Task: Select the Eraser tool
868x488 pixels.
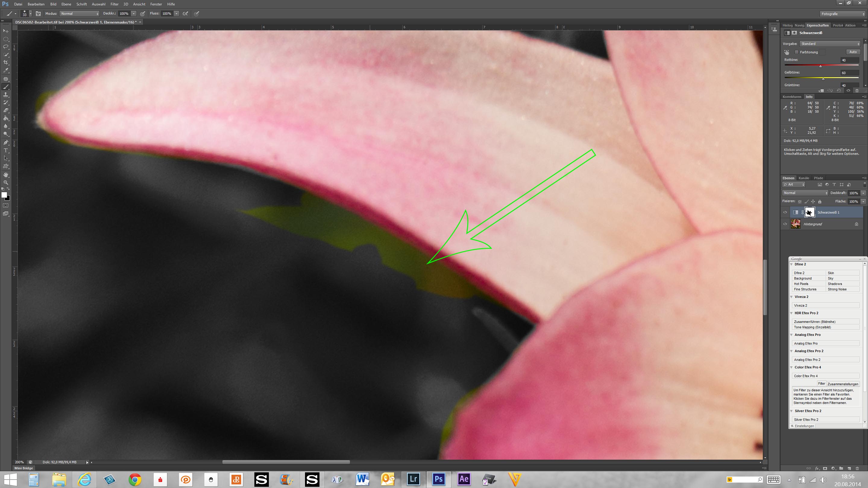Action: pos(6,110)
